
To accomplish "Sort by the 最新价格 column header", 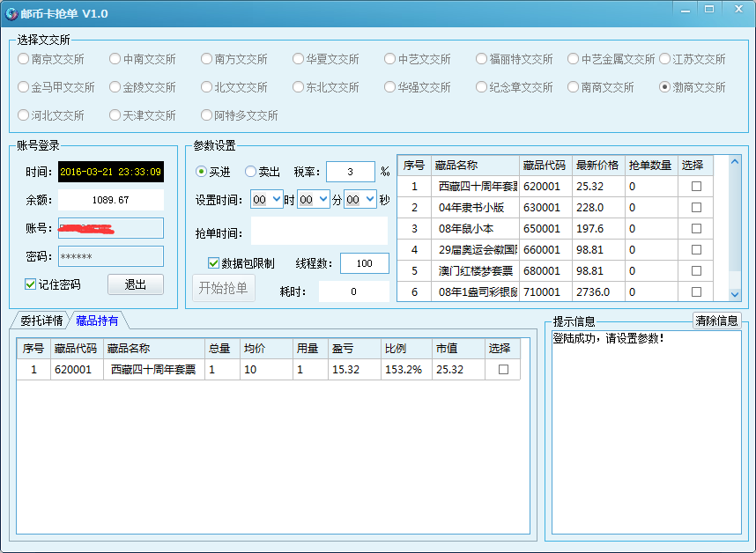I will point(597,165).
